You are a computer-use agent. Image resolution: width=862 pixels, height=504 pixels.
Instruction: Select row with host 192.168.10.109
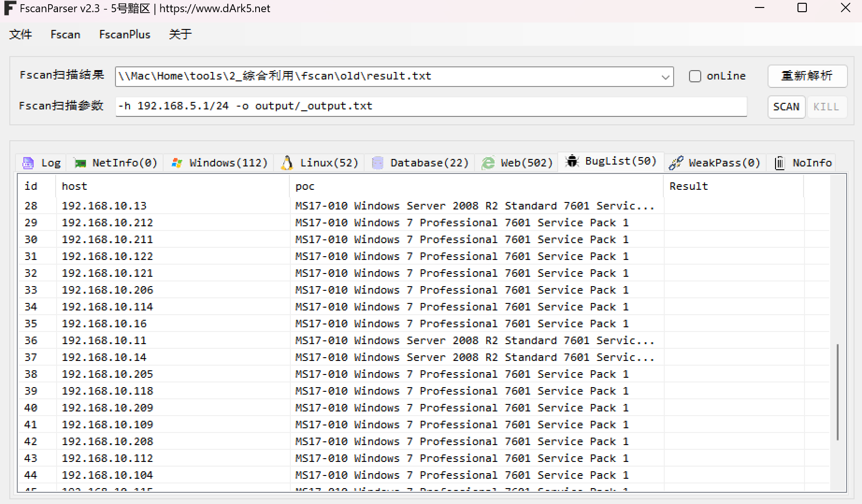pyautogui.click(x=423, y=425)
